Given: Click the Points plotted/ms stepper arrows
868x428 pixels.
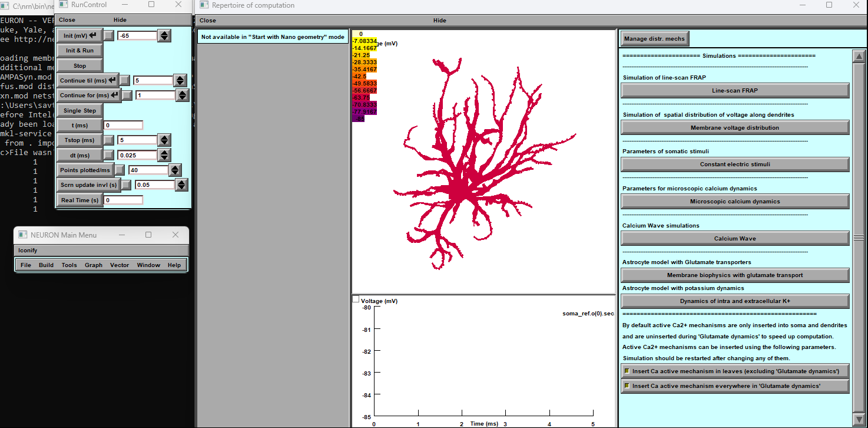Looking at the screenshot, I should tap(175, 170).
